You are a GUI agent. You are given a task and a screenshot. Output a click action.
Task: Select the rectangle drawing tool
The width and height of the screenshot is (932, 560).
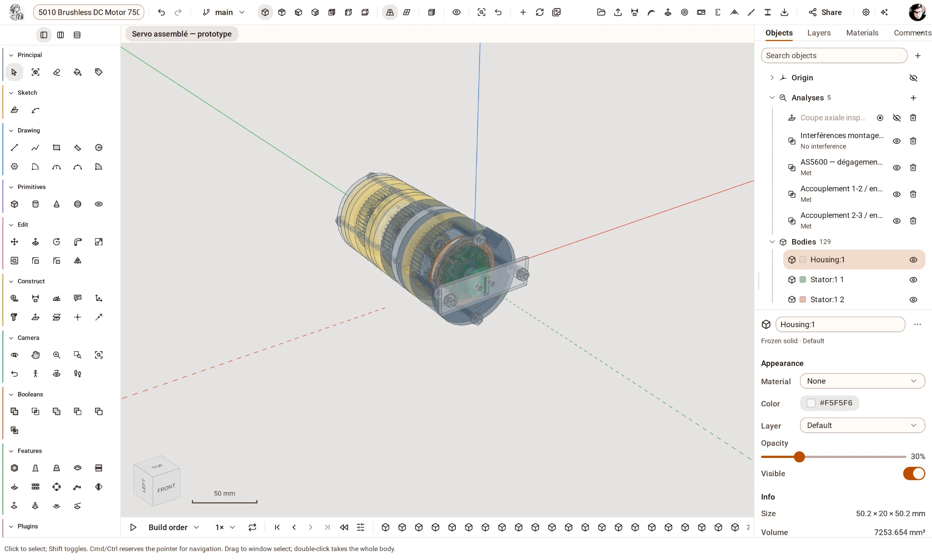(x=57, y=147)
